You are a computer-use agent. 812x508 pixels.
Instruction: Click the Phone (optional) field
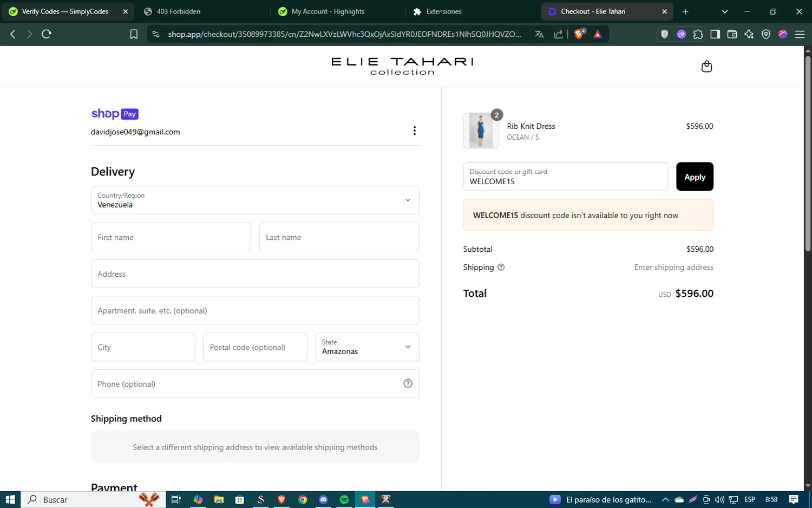click(x=255, y=383)
